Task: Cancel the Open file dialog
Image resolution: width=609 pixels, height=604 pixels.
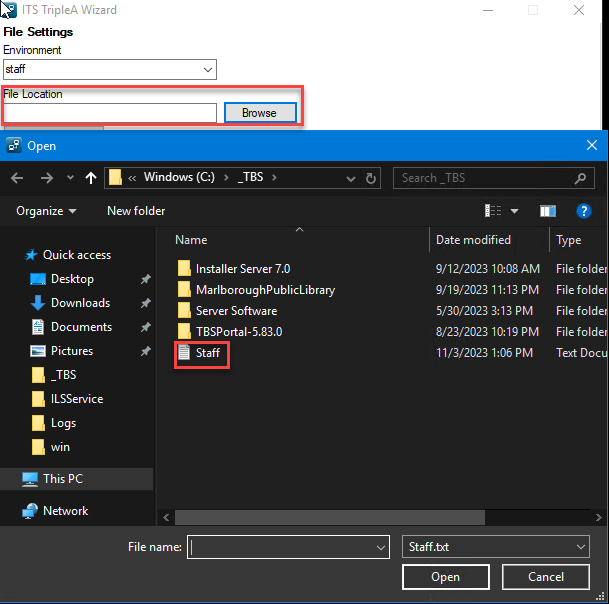Action: (545, 577)
